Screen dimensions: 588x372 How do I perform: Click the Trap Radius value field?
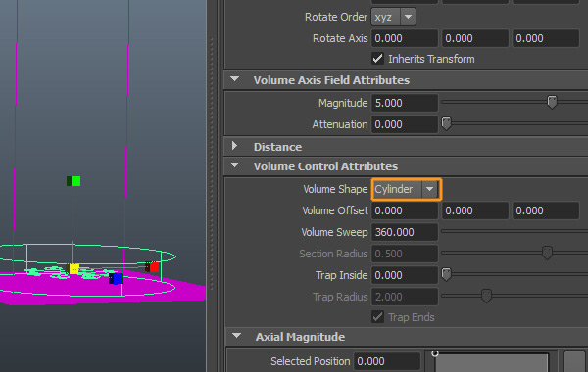click(404, 297)
